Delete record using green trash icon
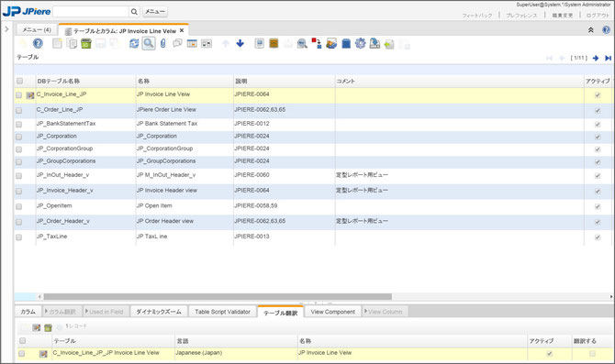The width and height of the screenshot is (615, 364). click(x=86, y=43)
